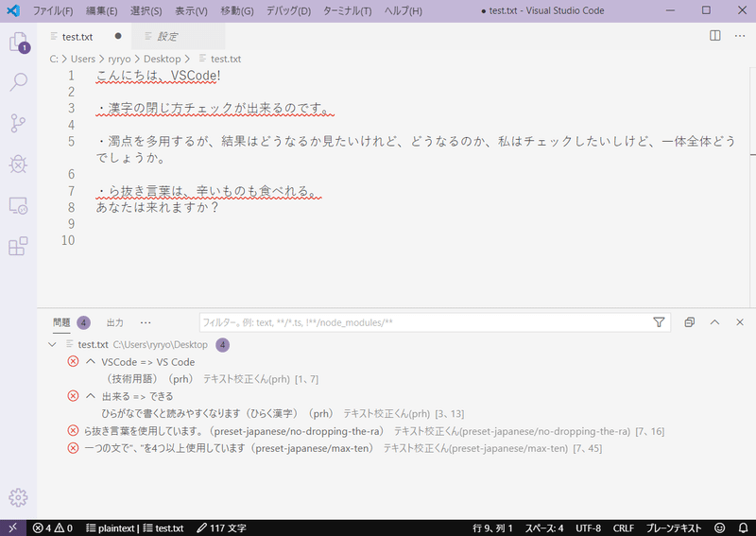This screenshot has width=756, height=536.
Task: Click breadcrumb ryryo folder
Action: coord(119,59)
